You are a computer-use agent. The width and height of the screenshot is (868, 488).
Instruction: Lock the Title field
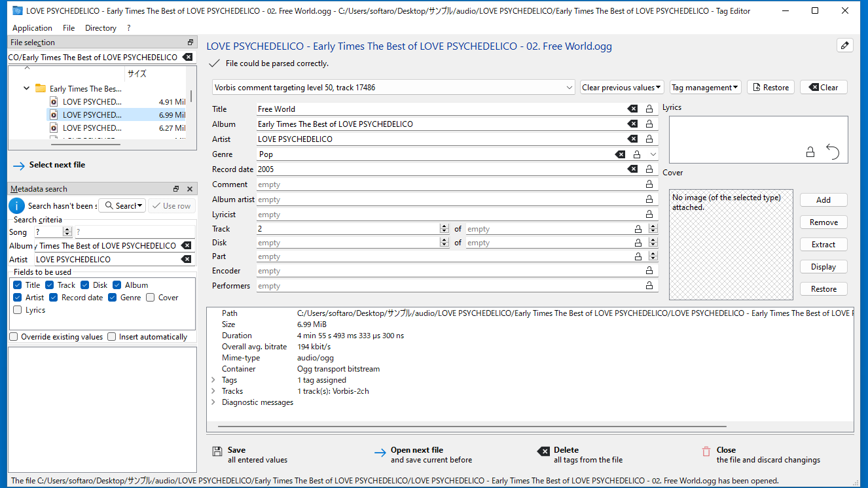click(649, 109)
